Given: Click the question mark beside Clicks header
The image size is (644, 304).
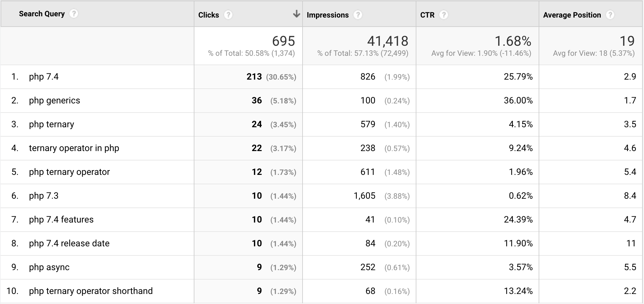Looking at the screenshot, I should point(228,14).
